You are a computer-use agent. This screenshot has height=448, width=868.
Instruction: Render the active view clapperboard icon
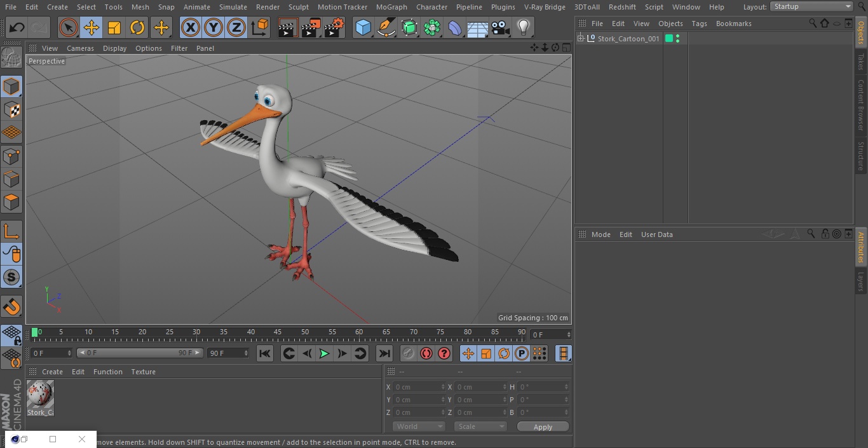coord(288,28)
